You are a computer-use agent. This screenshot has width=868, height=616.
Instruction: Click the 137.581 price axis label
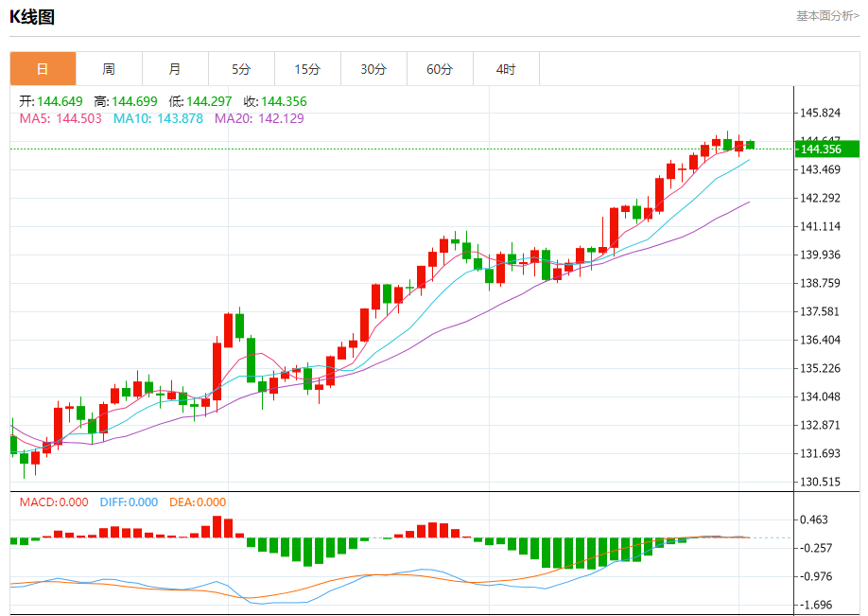pos(821,312)
